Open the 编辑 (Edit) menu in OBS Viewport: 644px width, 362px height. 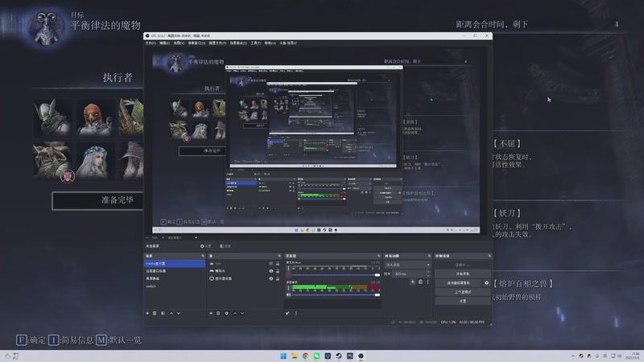coord(165,43)
